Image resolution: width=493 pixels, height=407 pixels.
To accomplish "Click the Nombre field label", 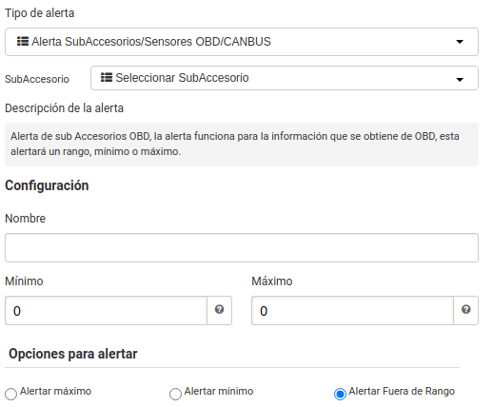I will pyautogui.click(x=25, y=218).
